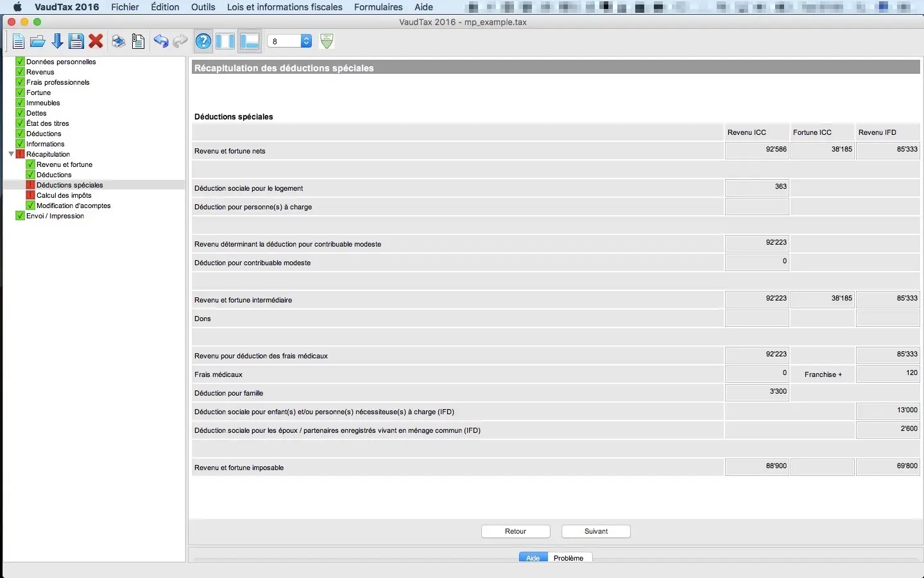Open the Outils menu
This screenshot has width=924, height=578.
click(203, 7)
